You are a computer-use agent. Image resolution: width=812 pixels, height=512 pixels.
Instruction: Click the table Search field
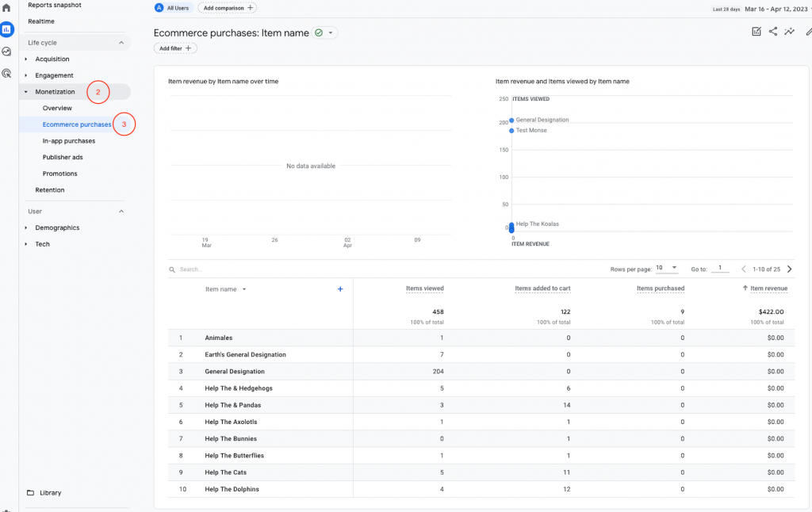tap(238, 269)
